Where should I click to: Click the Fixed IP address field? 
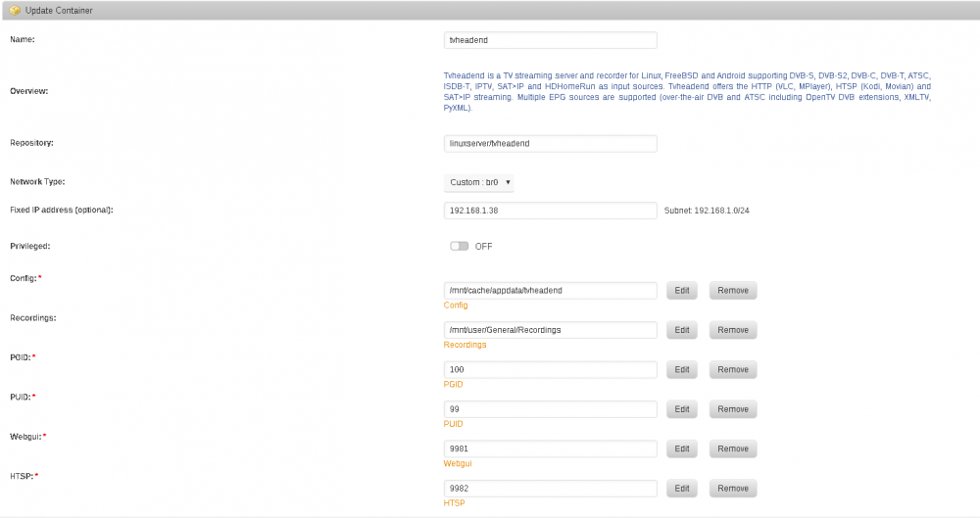[550, 211]
